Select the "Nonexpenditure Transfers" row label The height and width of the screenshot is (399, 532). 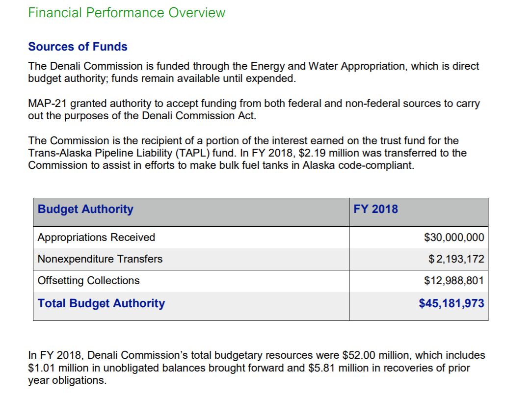click(x=100, y=259)
